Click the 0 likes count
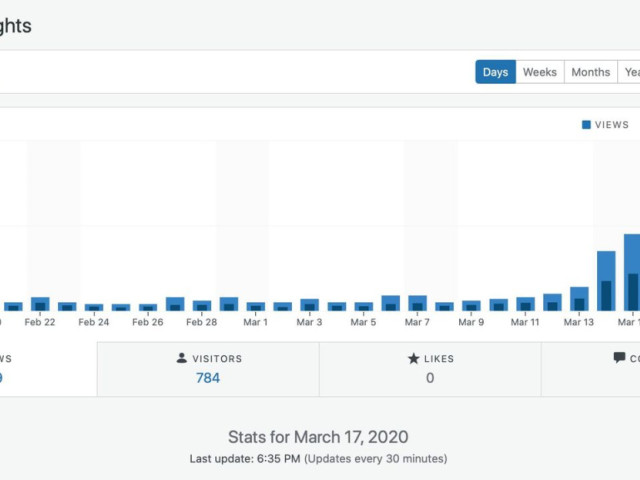 (x=430, y=378)
